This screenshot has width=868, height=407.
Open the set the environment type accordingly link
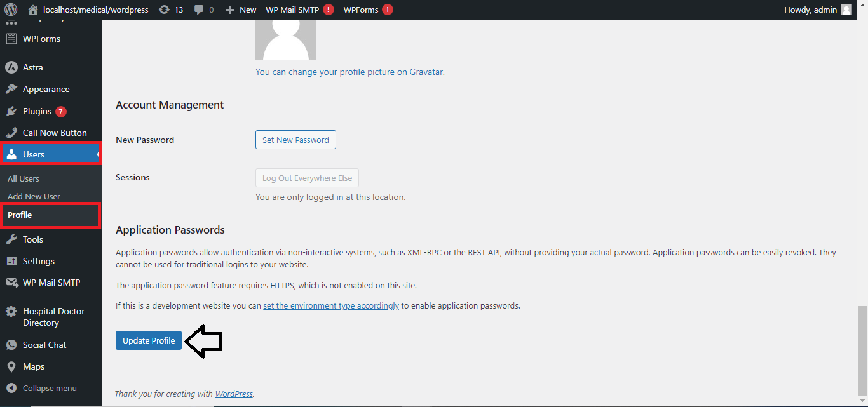(331, 305)
